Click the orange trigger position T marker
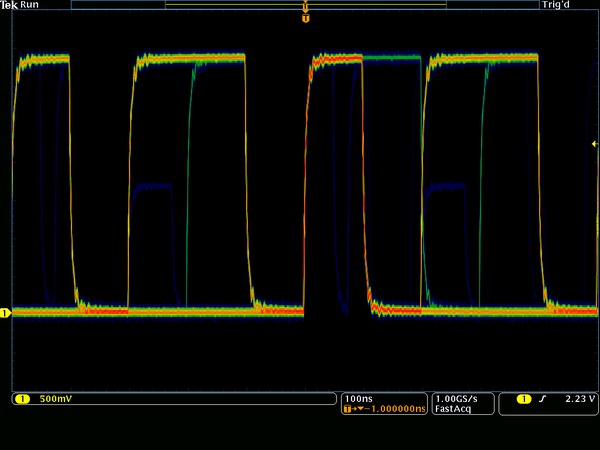The width and height of the screenshot is (600, 450). (x=305, y=18)
